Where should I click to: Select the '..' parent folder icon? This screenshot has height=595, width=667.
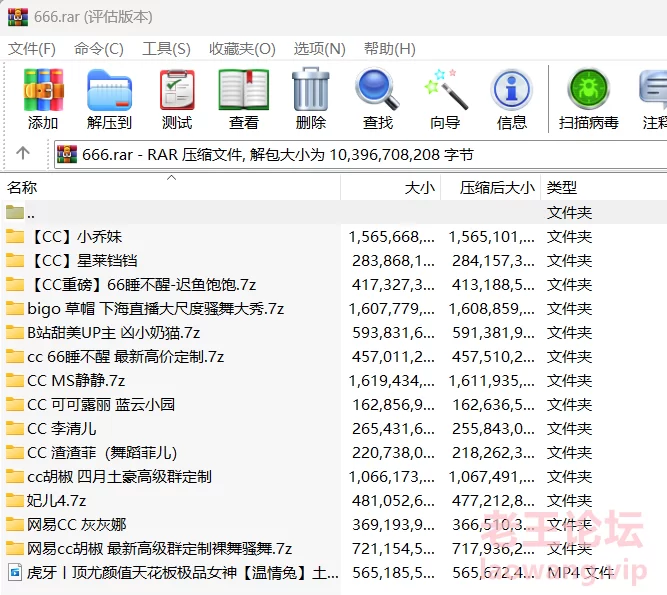pos(15,212)
